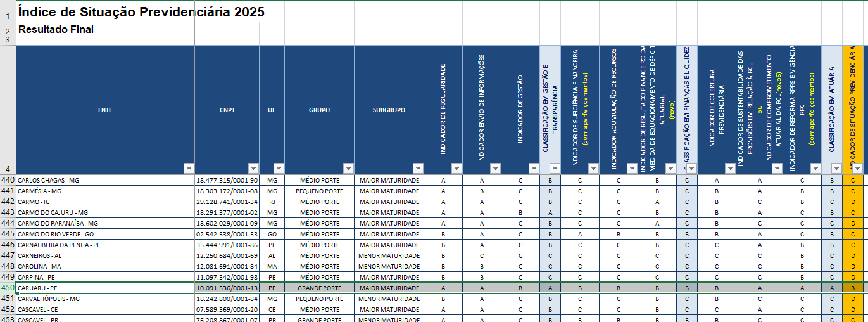Click the ENTE column header cell
Screen dimensions: 868x322
(x=105, y=110)
